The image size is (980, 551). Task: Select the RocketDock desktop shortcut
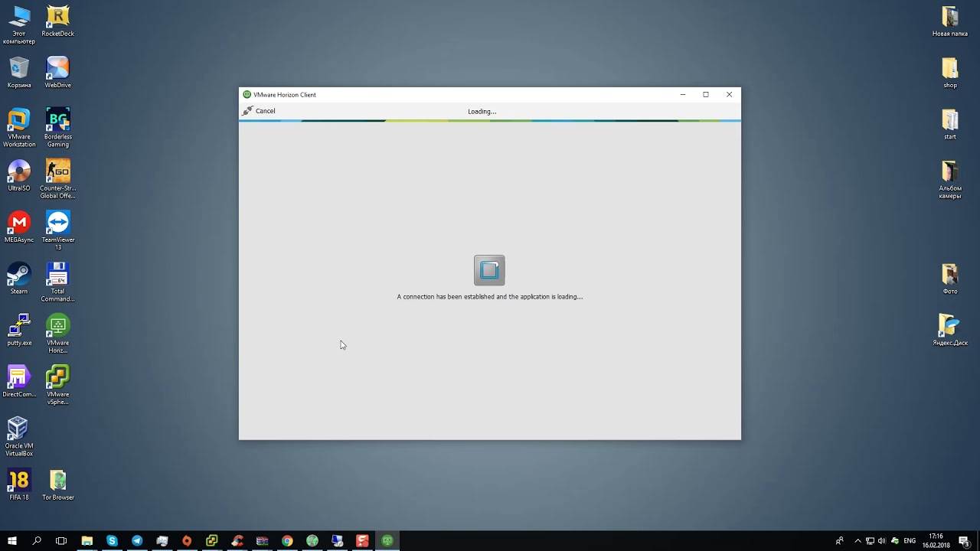[57, 21]
